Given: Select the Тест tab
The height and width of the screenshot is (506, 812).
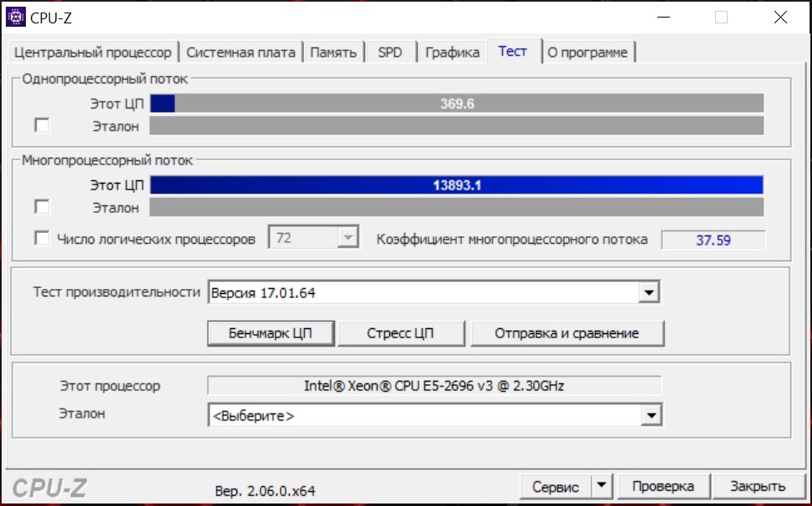Looking at the screenshot, I should pos(513,51).
